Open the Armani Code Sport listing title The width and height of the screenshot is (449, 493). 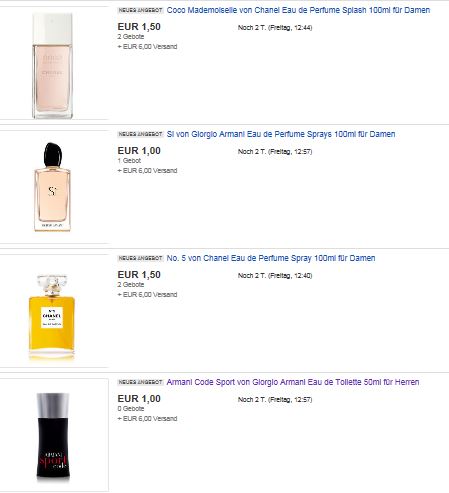tap(293, 382)
